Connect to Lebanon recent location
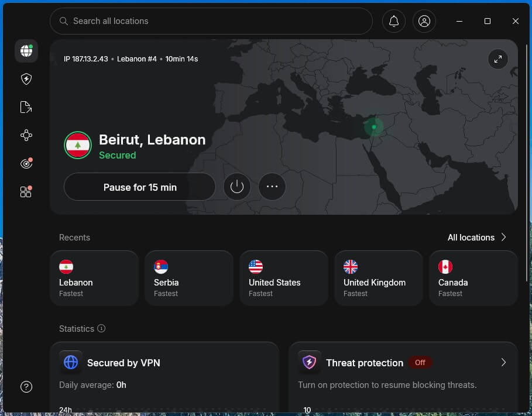Viewport: 532px width, 416px height. (94, 279)
